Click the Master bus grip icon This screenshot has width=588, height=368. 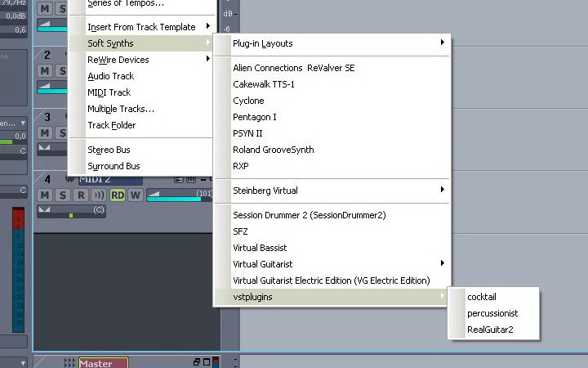[69, 362]
